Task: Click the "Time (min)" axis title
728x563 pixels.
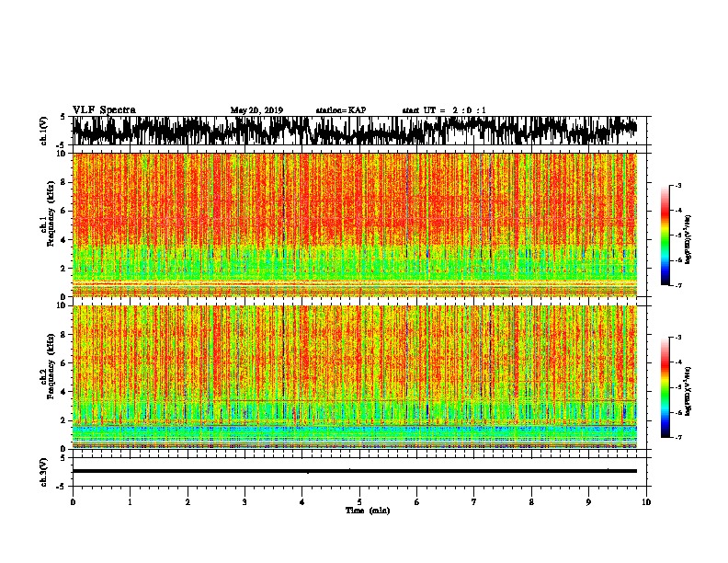Action: point(368,511)
